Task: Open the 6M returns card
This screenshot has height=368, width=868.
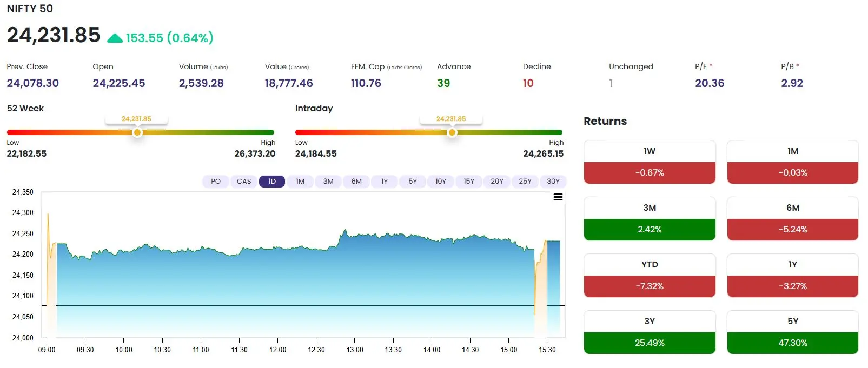Action: 793,219
